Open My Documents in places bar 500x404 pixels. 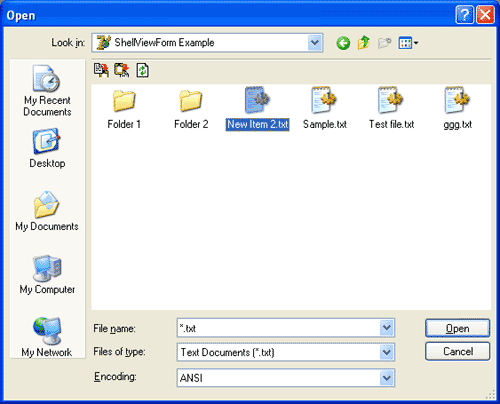(47, 211)
